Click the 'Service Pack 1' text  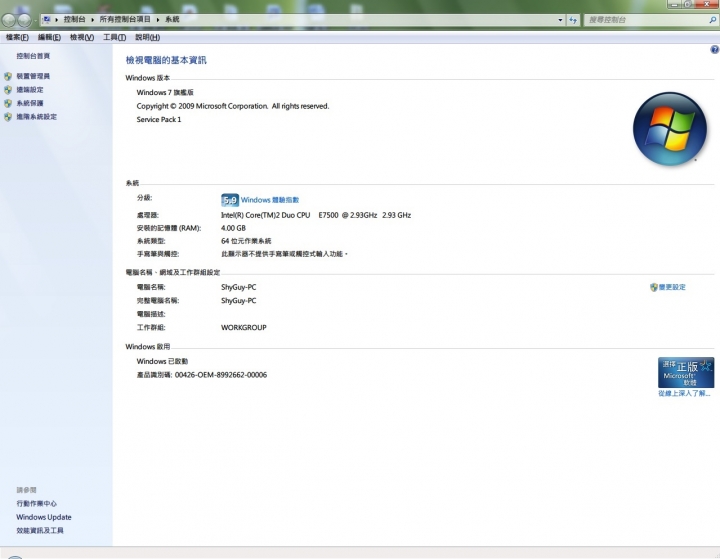(159, 119)
